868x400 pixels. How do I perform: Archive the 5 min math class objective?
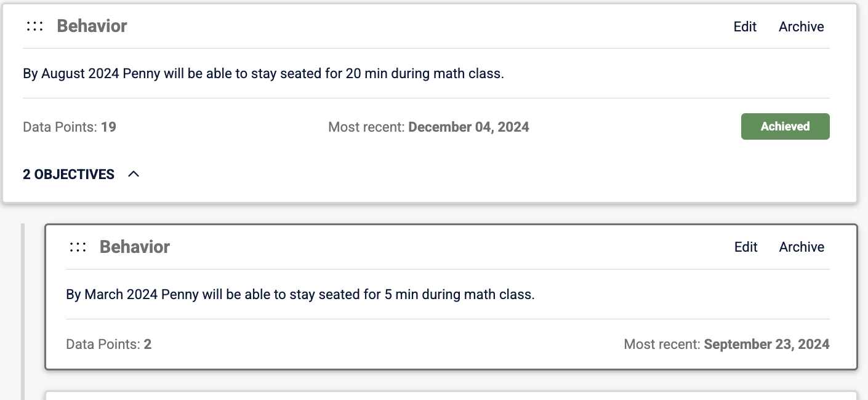click(802, 247)
